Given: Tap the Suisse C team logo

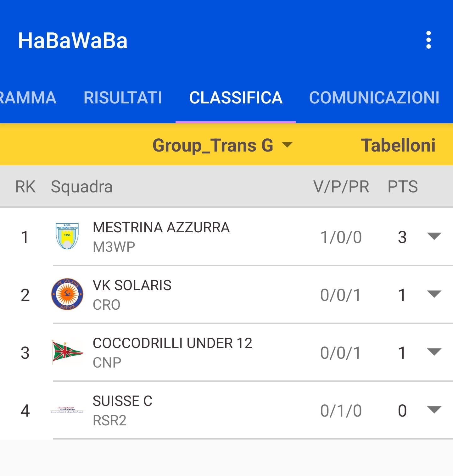Looking at the screenshot, I should [x=67, y=410].
